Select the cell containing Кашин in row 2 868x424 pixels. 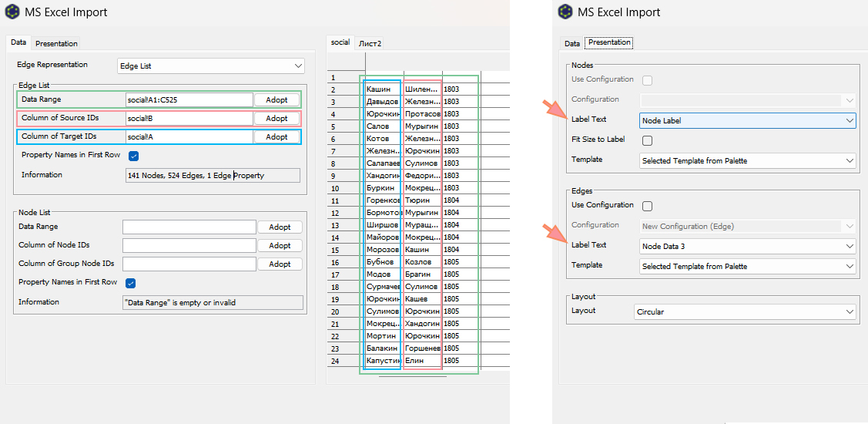383,89
